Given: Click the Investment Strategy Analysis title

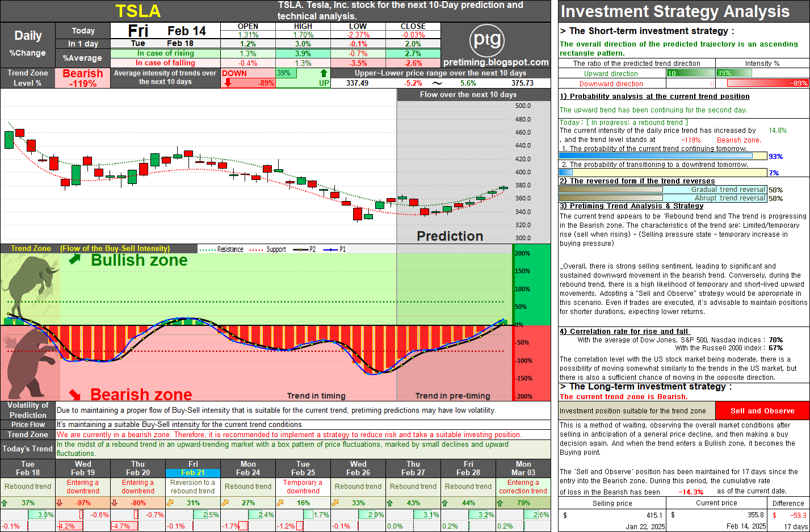Looking at the screenshot, I should point(675,11).
